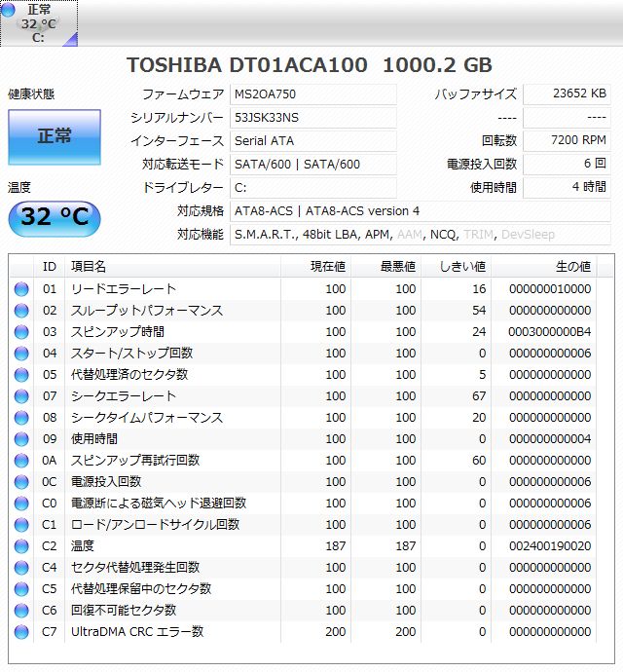Select the スループットパフォーマンス item name
Image resolution: width=623 pixels, height=672 pixels.
coord(147,311)
